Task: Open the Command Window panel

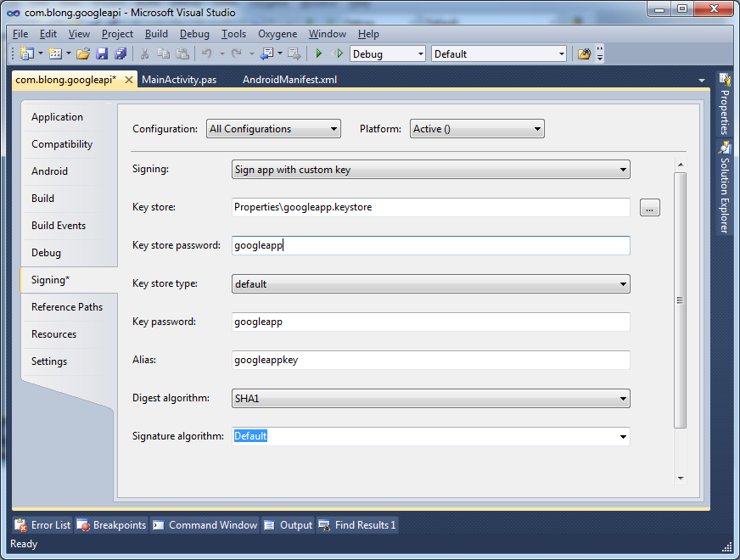Action: click(x=205, y=525)
